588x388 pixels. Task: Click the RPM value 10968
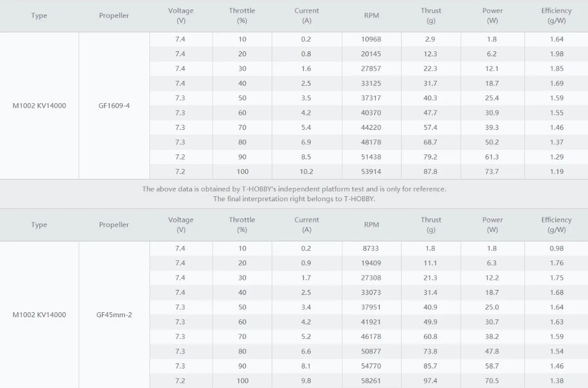371,40
